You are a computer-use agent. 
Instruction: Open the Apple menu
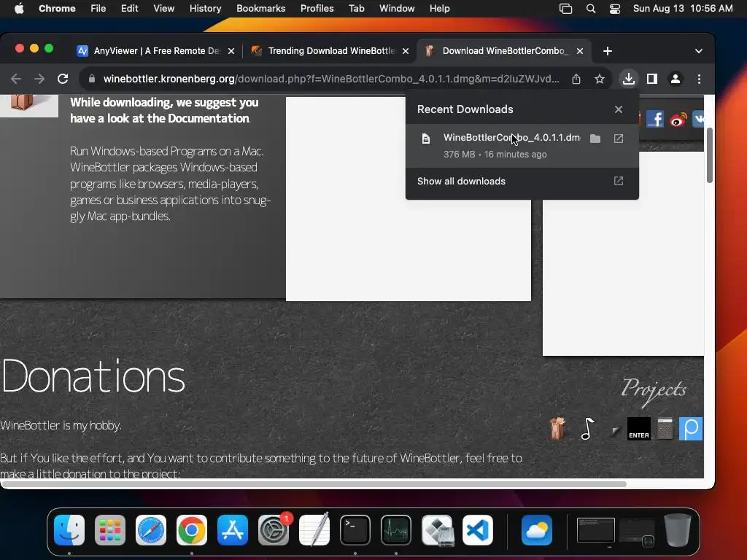[19, 9]
